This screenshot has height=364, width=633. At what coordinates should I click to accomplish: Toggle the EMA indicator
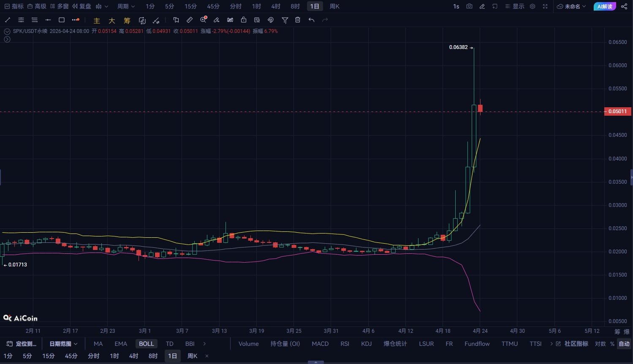[121, 344]
